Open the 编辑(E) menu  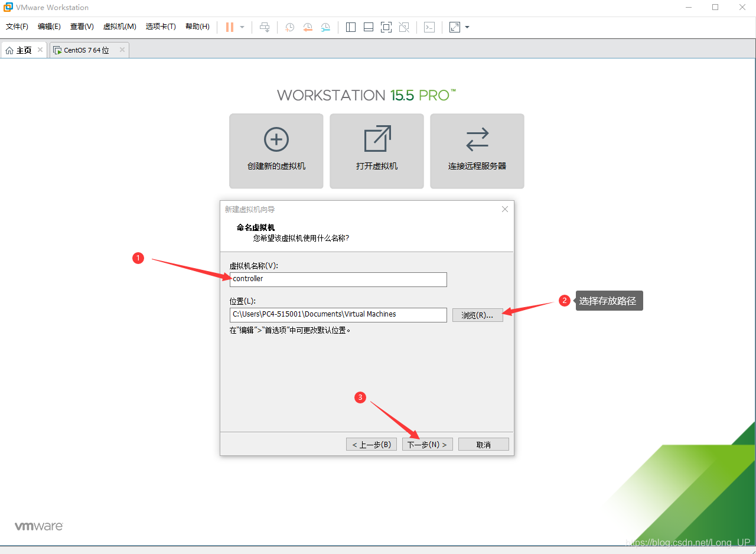pyautogui.click(x=49, y=27)
